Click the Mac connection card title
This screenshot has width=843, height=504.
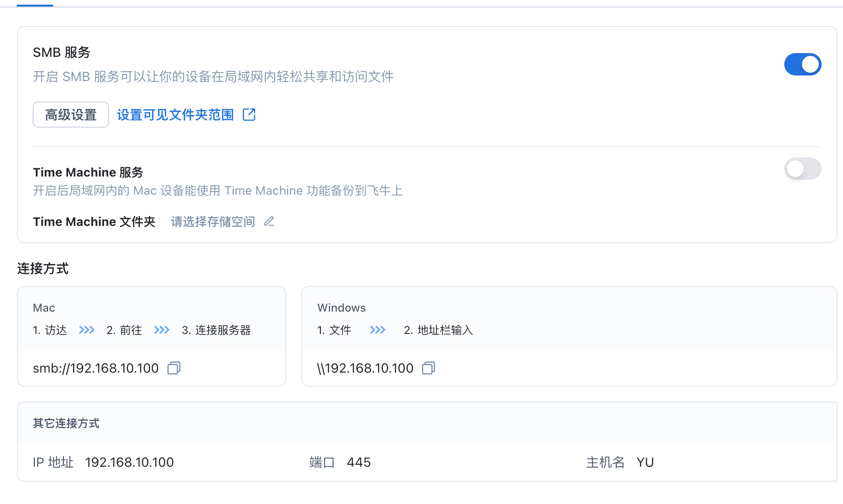coord(44,308)
